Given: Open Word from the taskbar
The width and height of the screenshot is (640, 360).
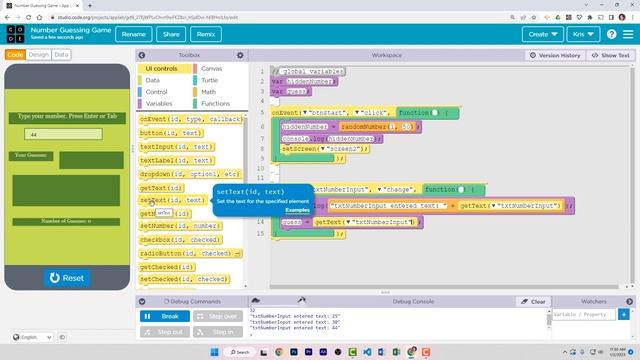Looking at the screenshot, I should pos(382,352).
